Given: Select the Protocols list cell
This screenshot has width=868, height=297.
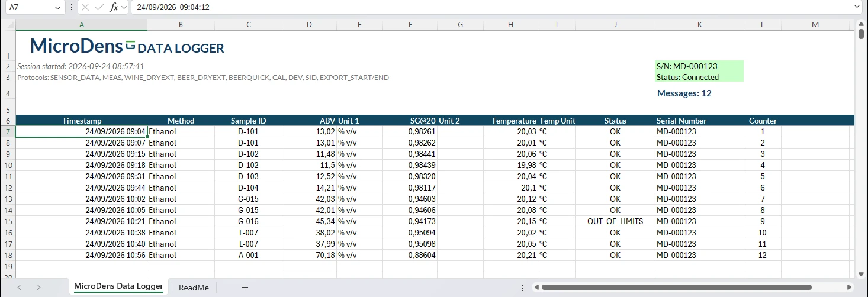Looking at the screenshot, I should coord(203,78).
